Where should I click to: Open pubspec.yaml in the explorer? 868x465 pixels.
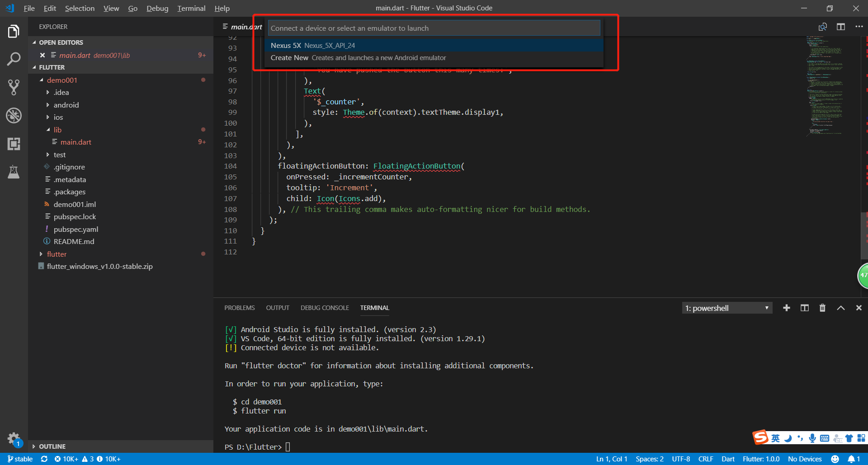pyautogui.click(x=76, y=229)
